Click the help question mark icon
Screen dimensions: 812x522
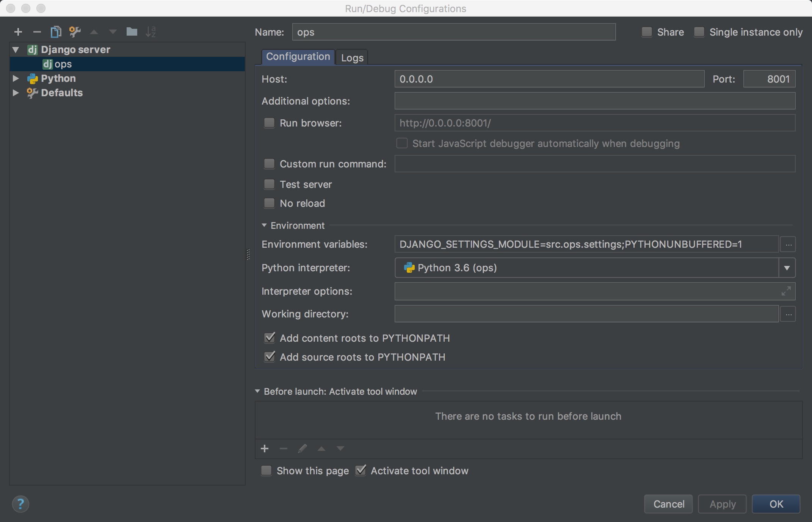click(20, 504)
